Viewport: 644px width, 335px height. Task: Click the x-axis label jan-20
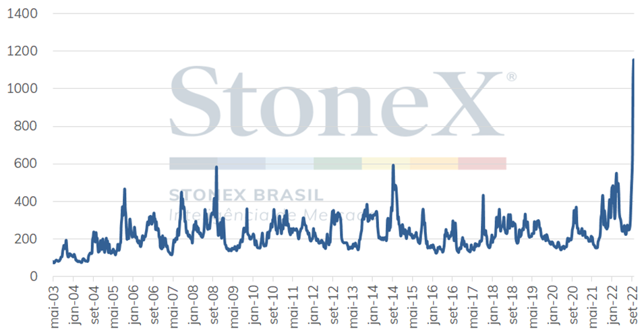555,305
